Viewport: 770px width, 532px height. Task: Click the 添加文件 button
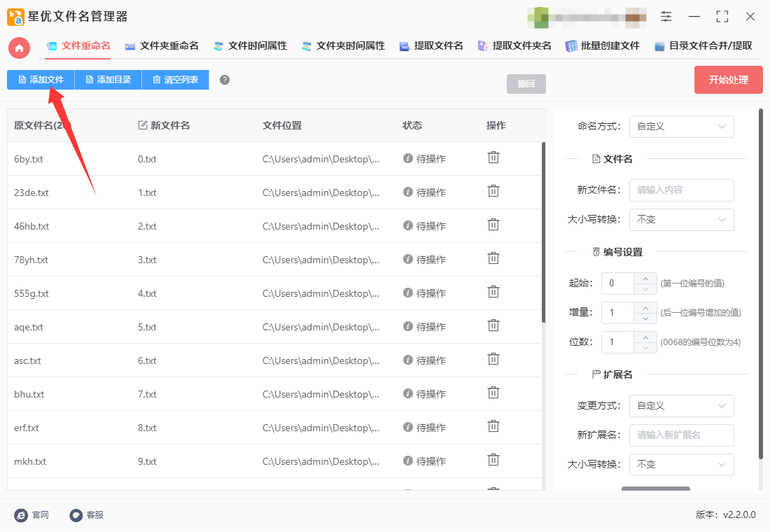coord(41,80)
